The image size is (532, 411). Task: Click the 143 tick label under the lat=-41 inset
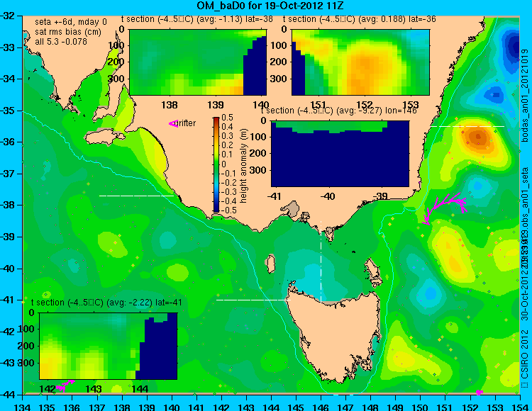[94, 388]
